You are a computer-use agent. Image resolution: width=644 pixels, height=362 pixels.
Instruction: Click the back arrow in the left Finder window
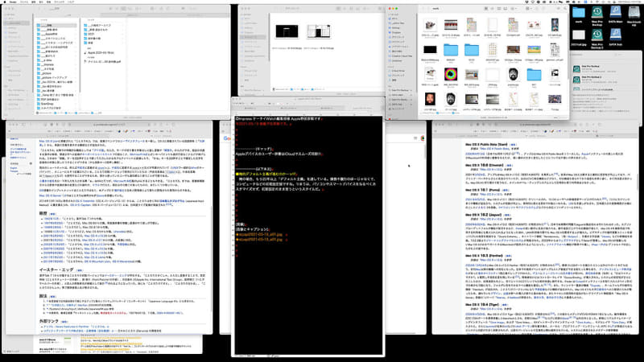[x=39, y=9]
